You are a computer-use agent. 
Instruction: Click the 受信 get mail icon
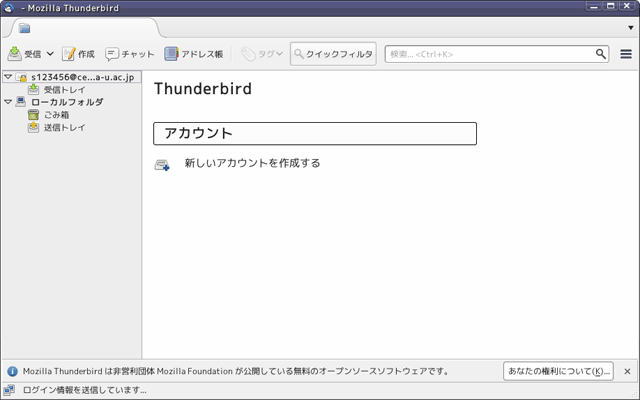tap(14, 54)
